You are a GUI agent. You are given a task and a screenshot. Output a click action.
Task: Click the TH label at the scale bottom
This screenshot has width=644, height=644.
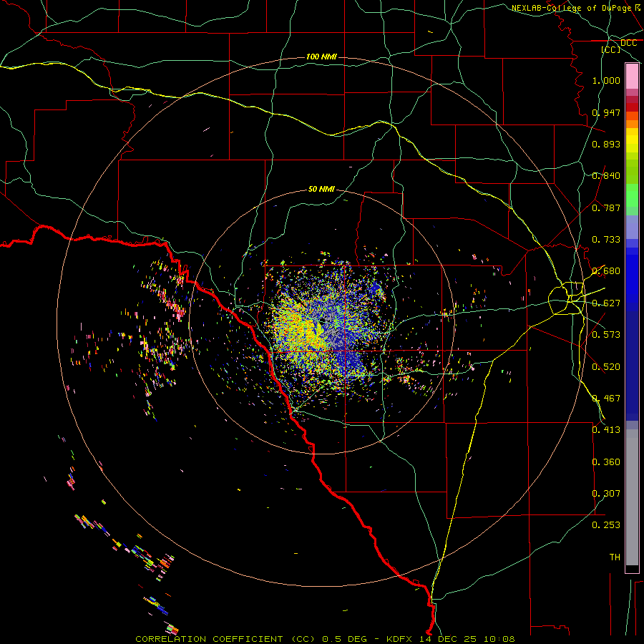click(615, 557)
